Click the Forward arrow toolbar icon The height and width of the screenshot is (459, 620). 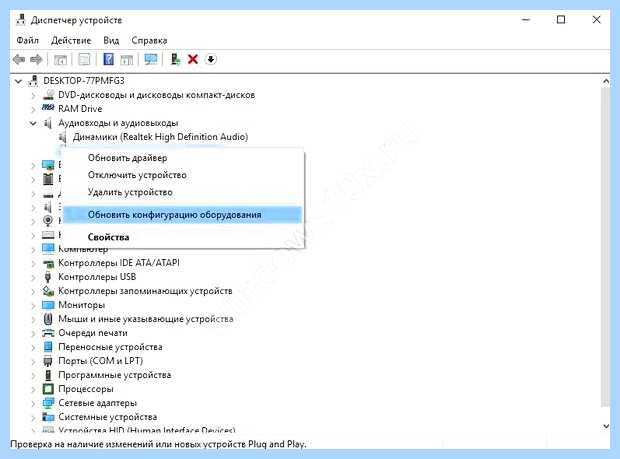36,60
